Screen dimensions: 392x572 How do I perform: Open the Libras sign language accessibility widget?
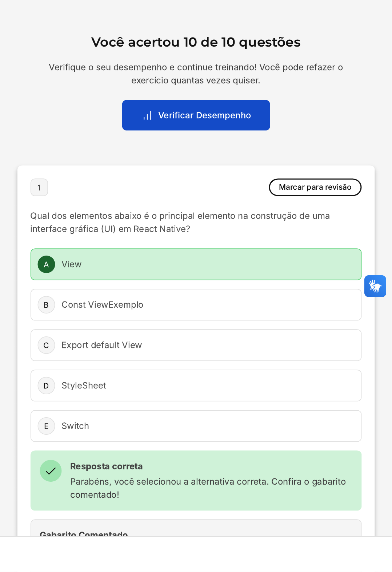click(375, 286)
